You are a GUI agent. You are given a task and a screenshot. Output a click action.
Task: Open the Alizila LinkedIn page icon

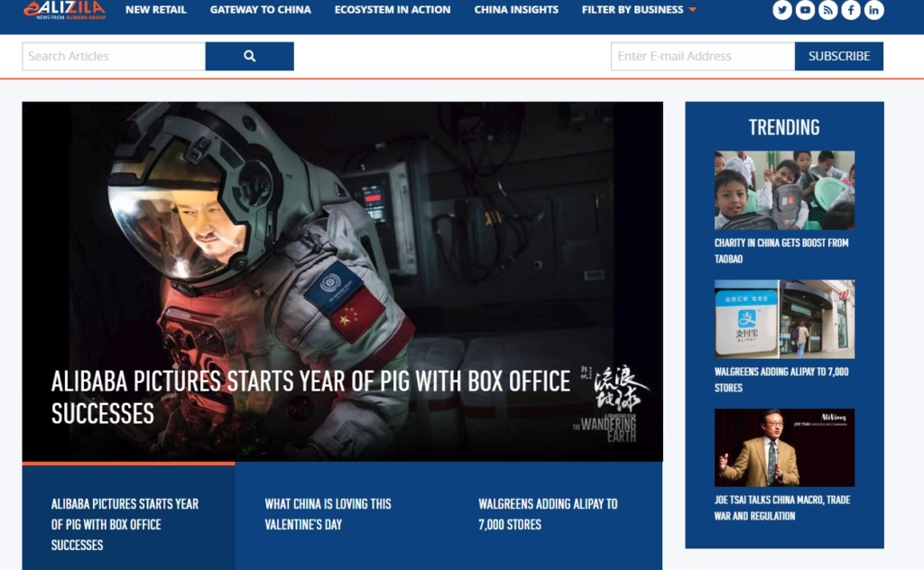873,10
